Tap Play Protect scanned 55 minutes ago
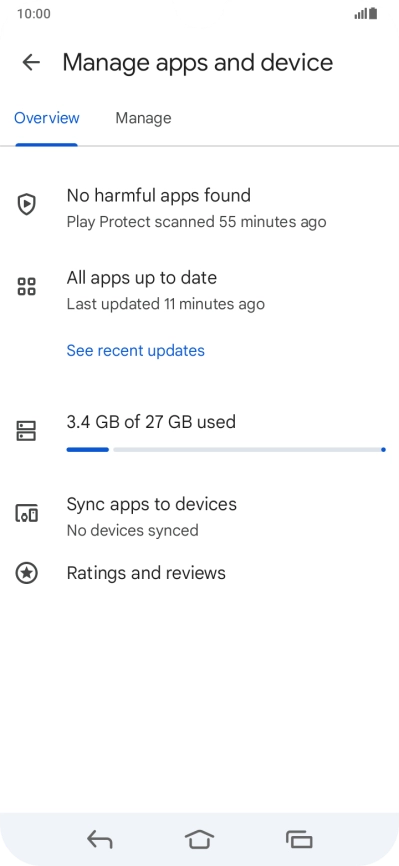 [196, 222]
